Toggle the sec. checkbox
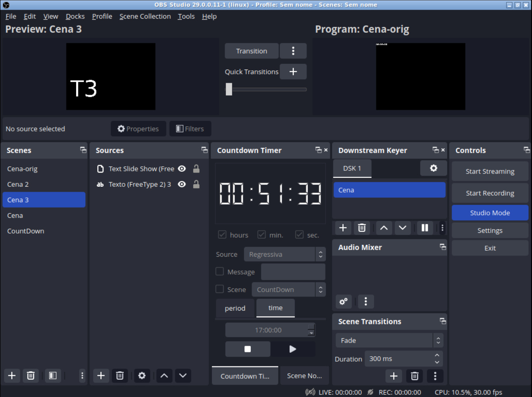The height and width of the screenshot is (397, 532). [x=299, y=235]
